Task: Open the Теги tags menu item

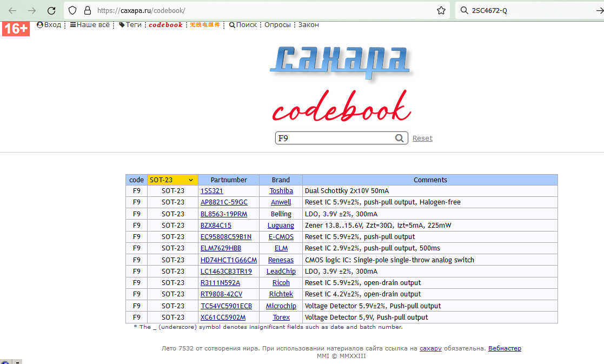Action: click(x=130, y=25)
